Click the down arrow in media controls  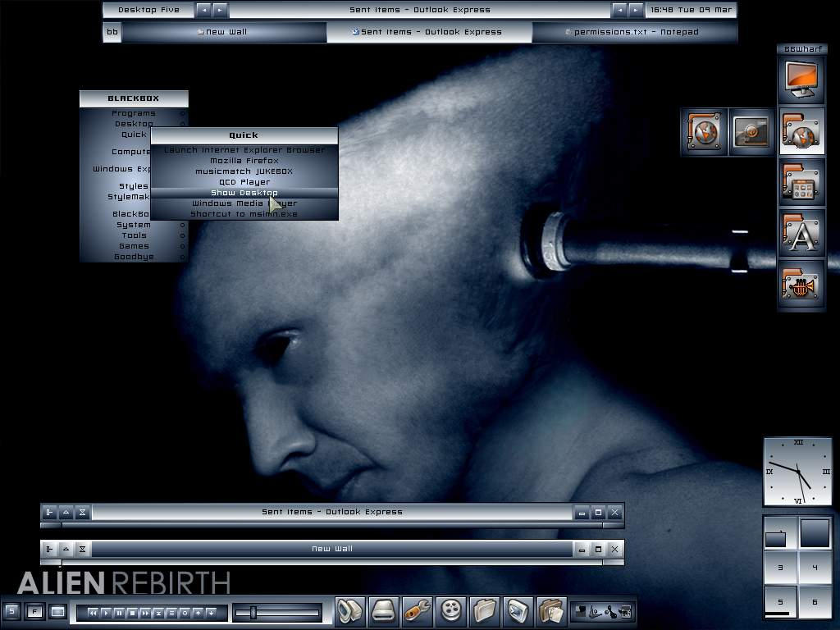[x=211, y=613]
